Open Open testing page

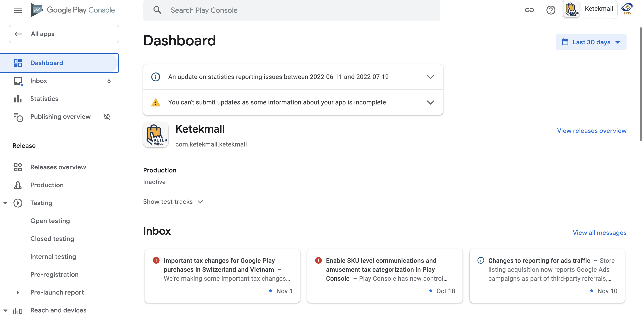coord(50,221)
